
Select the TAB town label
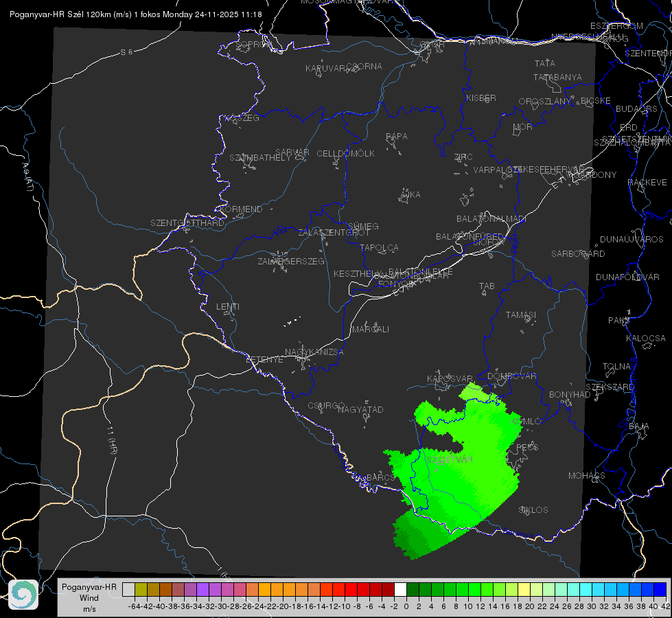coord(487,286)
